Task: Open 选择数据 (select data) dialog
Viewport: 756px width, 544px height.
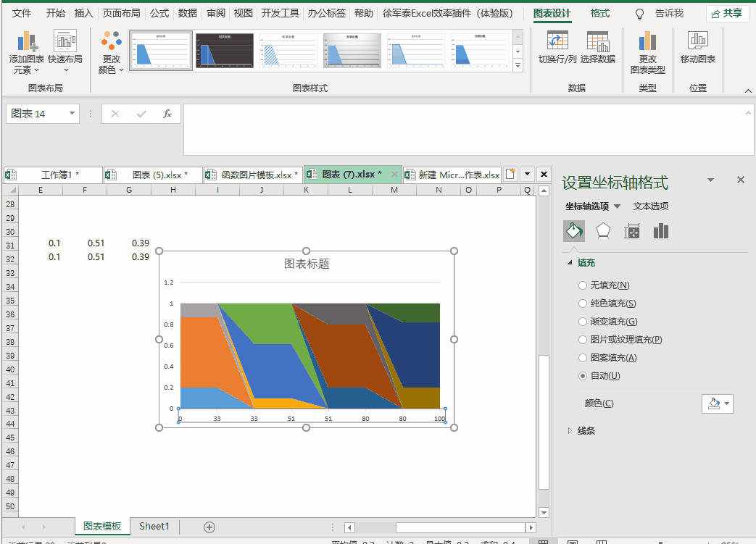Action: point(598,47)
